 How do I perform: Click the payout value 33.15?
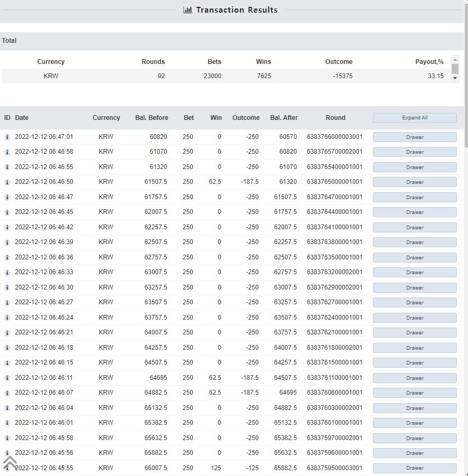pyautogui.click(x=436, y=76)
